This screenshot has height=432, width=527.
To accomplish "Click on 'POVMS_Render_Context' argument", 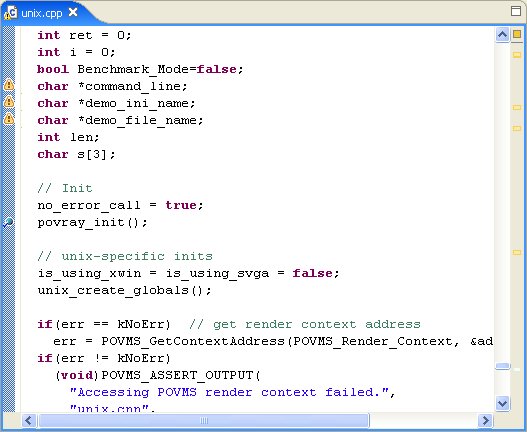I will 373,342.
